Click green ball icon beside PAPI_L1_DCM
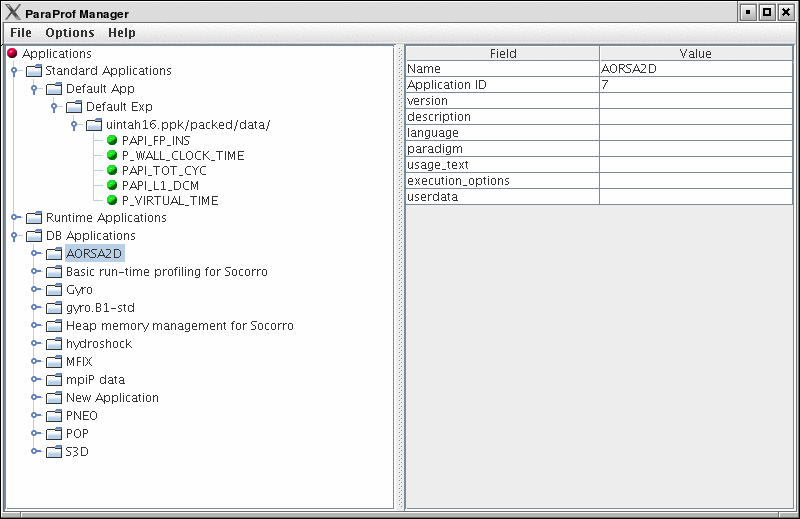Image resolution: width=800 pixels, height=519 pixels. click(112, 186)
